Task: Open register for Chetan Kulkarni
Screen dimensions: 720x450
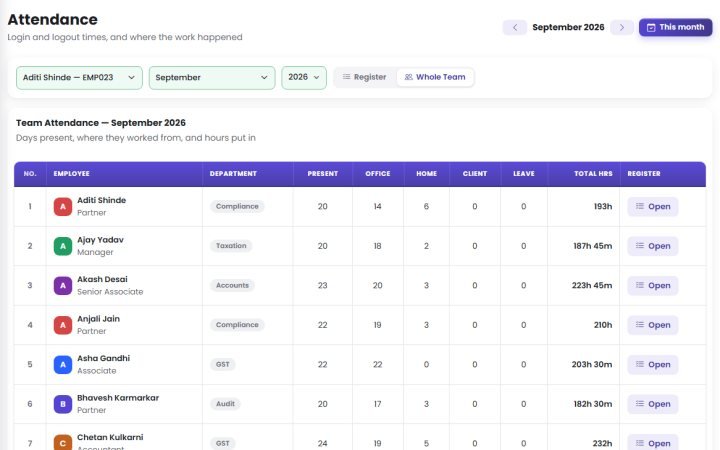Action: pos(652,443)
